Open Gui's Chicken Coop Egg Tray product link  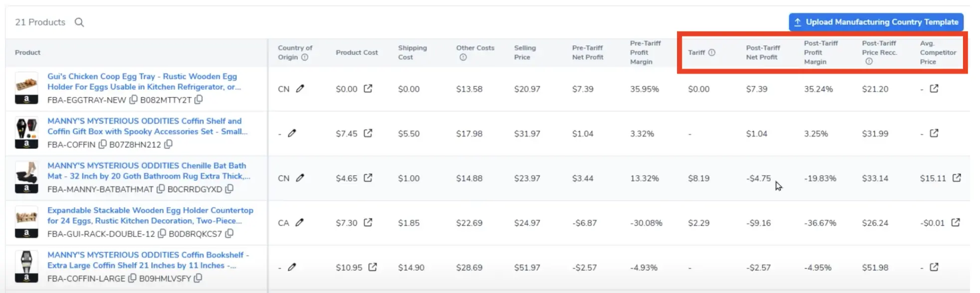[144, 82]
